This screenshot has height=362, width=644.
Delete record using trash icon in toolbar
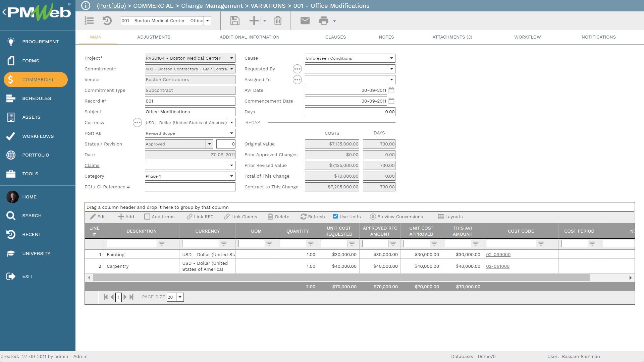(278, 21)
